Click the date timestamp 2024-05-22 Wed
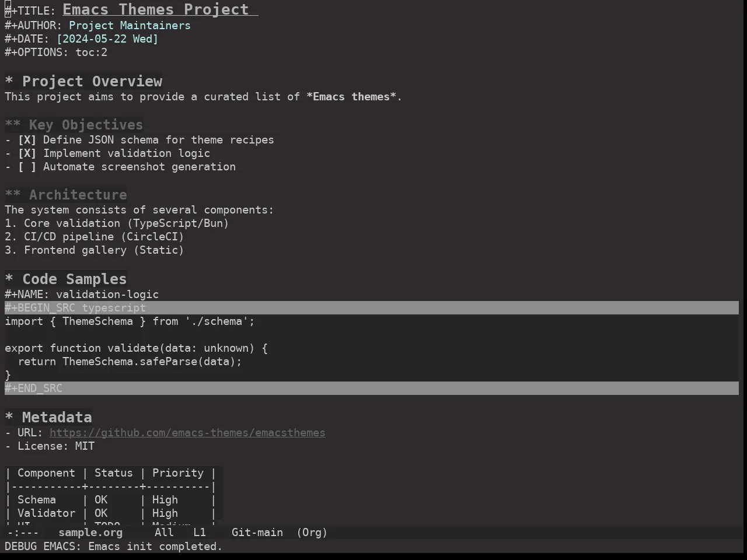This screenshot has height=560, width=747. tap(107, 39)
